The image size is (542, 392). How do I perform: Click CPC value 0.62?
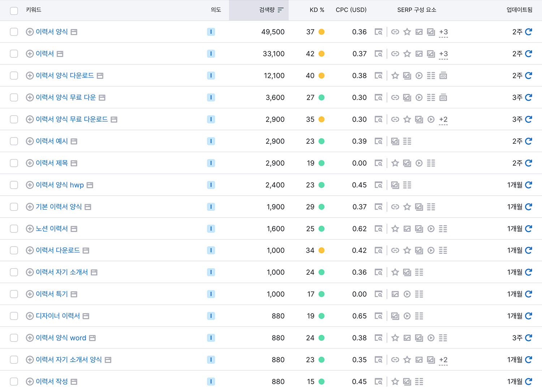tap(359, 228)
